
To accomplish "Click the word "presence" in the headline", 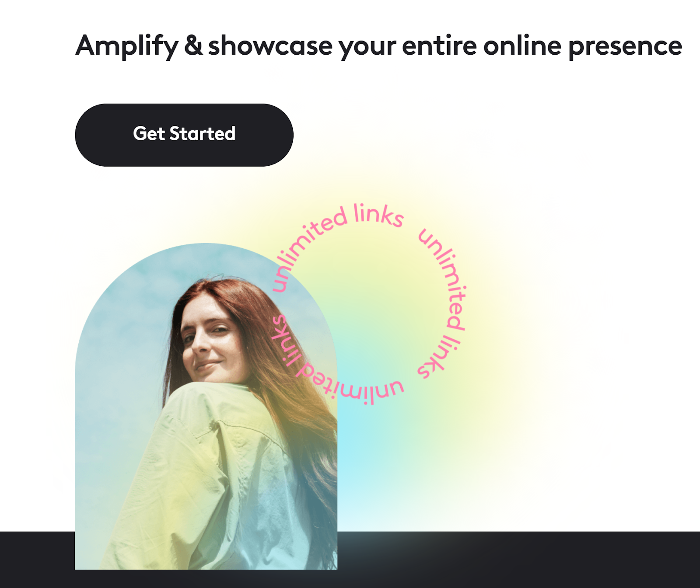I will click(x=625, y=47).
